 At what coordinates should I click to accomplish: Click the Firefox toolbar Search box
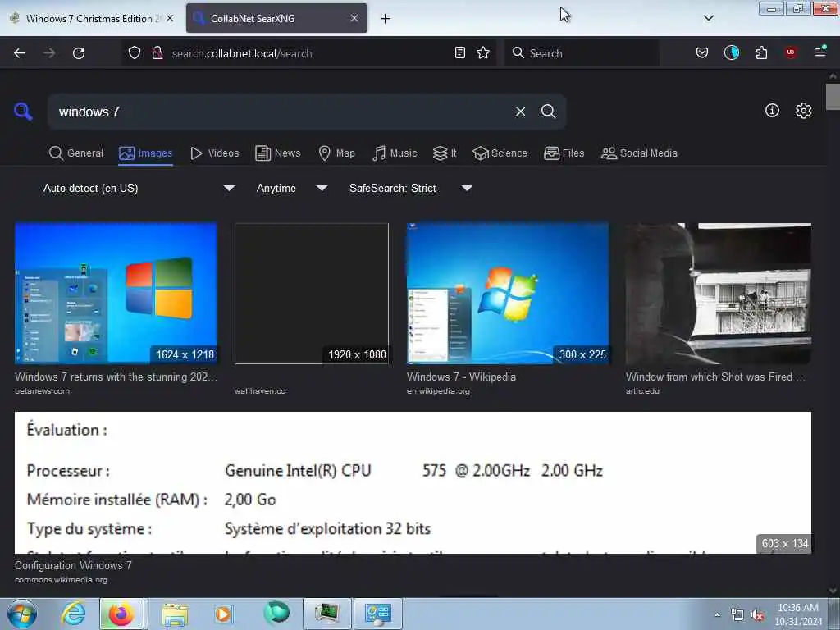tap(582, 53)
